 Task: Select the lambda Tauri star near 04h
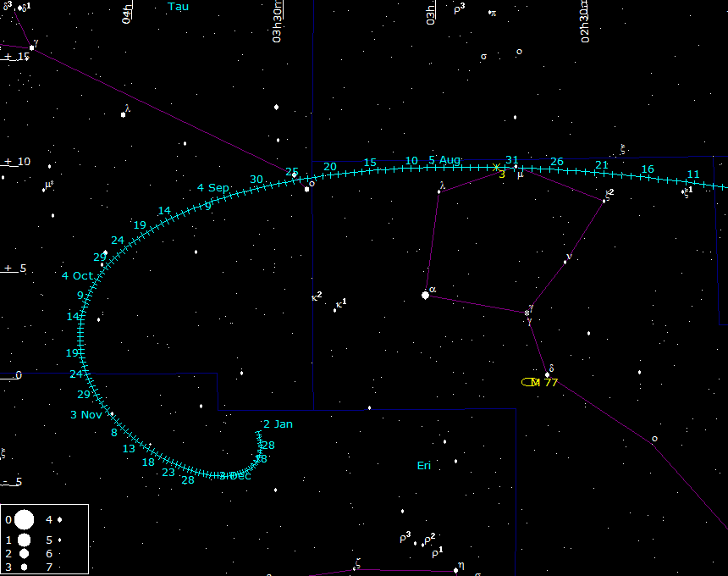(x=123, y=114)
